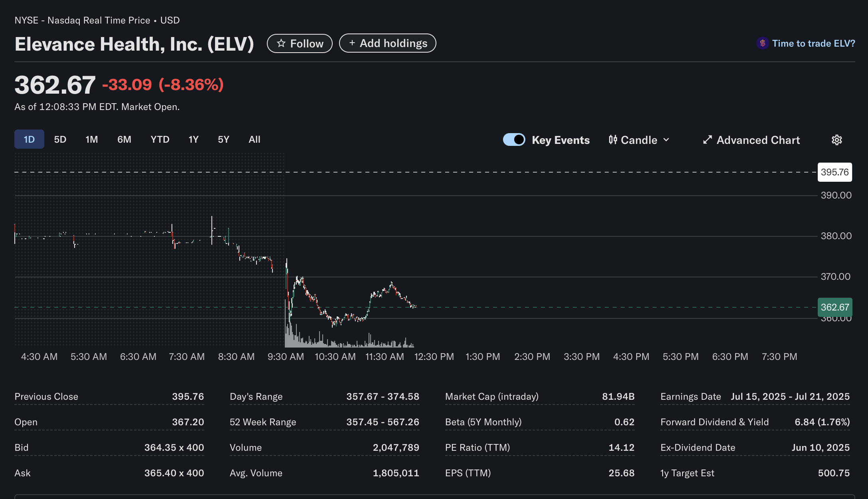Viewport: 868px width, 499px height.
Task: Click the Volume value 2,047,789
Action: (396, 448)
